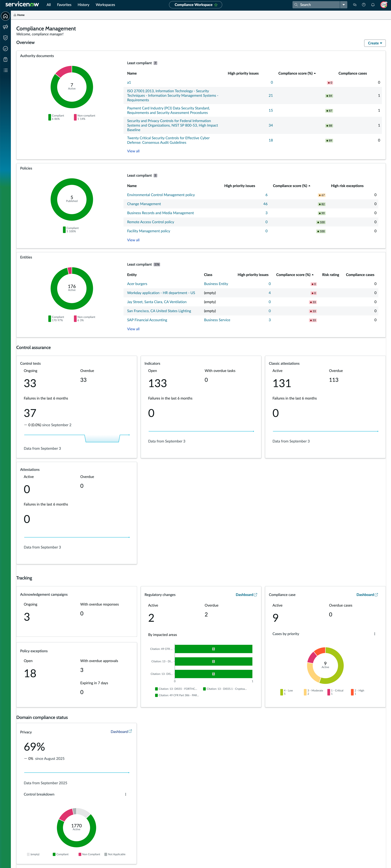
Task: Open the clipboard icon in sidebar
Action: pos(5,59)
